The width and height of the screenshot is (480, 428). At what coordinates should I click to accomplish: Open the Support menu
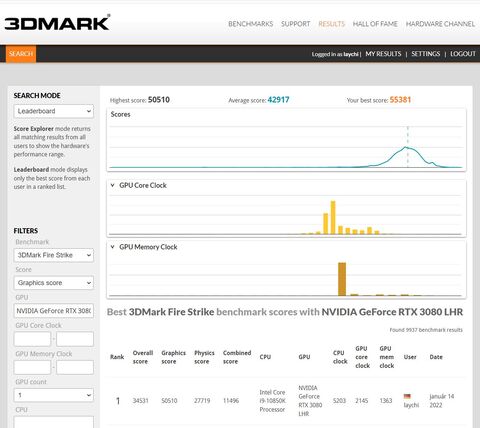point(295,24)
